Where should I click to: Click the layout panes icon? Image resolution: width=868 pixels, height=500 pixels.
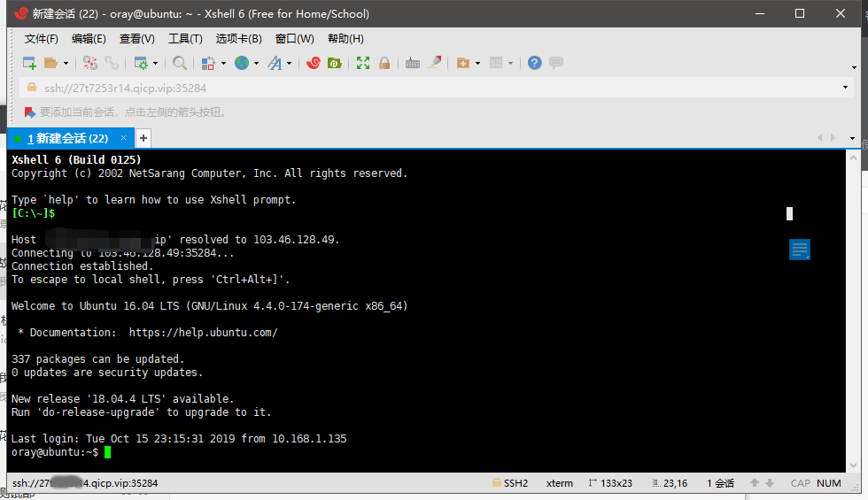pos(496,63)
